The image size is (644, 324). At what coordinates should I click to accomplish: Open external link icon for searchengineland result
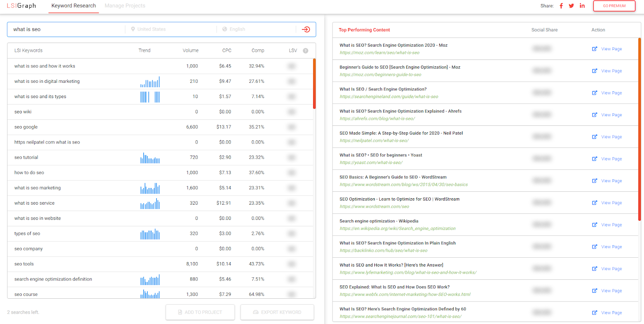click(594, 93)
